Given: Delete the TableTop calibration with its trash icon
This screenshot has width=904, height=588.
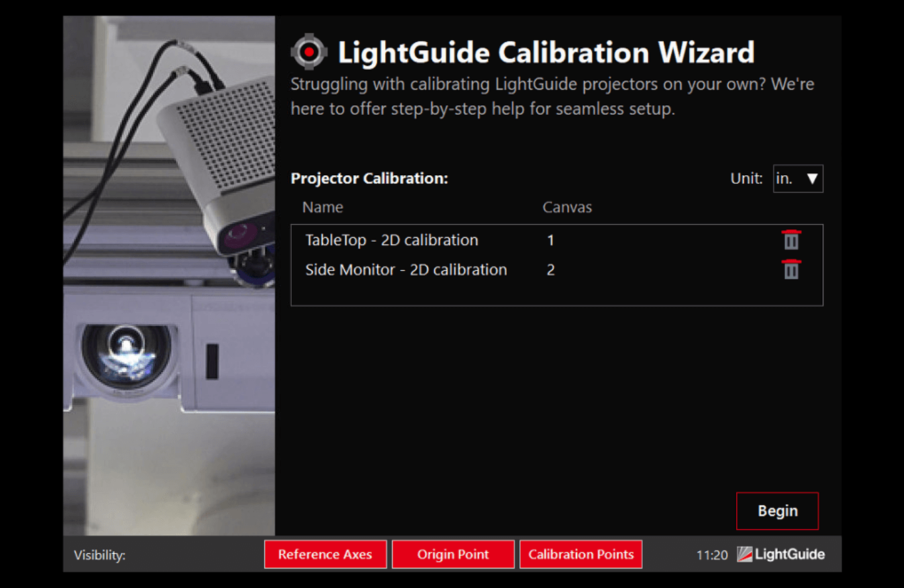Looking at the screenshot, I should pos(791,240).
